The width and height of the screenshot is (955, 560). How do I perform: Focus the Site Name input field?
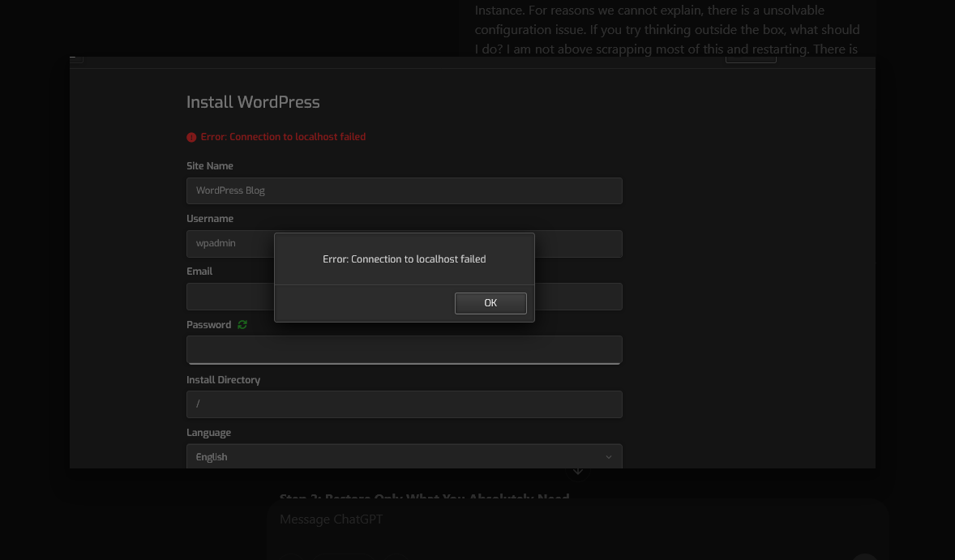point(405,190)
